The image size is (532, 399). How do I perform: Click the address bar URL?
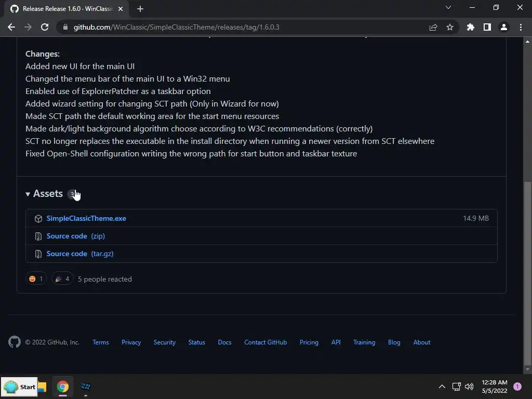click(177, 27)
